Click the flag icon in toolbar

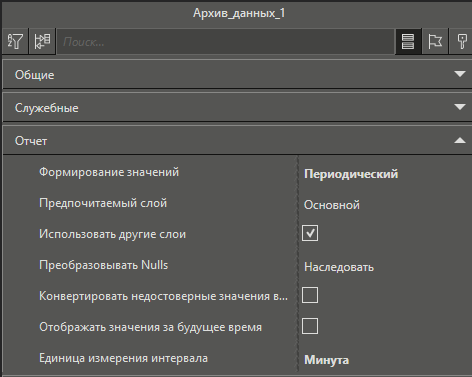435,41
